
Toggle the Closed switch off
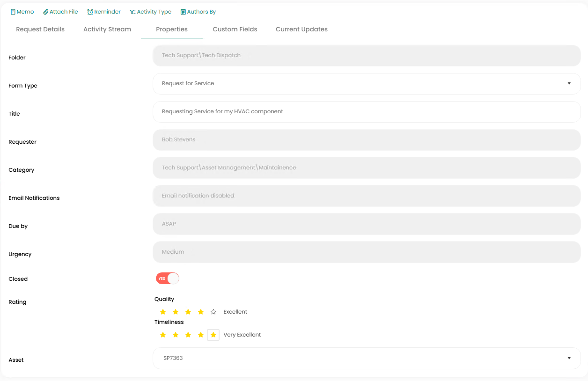pos(168,278)
